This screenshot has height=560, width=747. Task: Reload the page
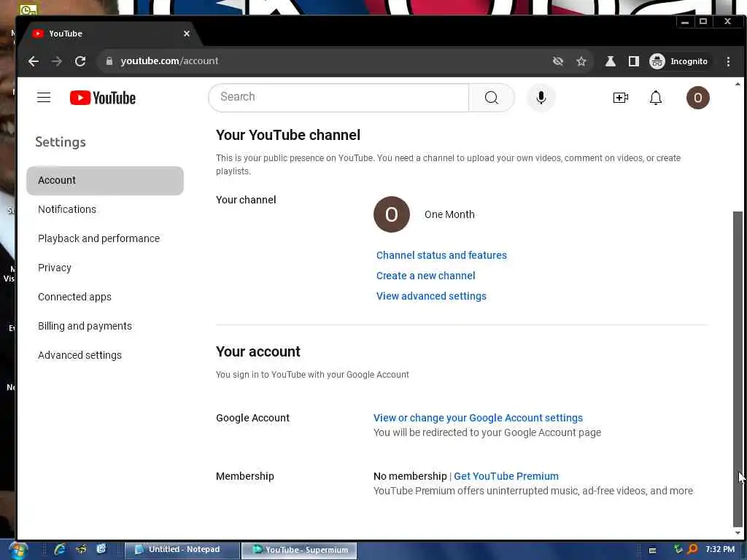[x=80, y=61]
